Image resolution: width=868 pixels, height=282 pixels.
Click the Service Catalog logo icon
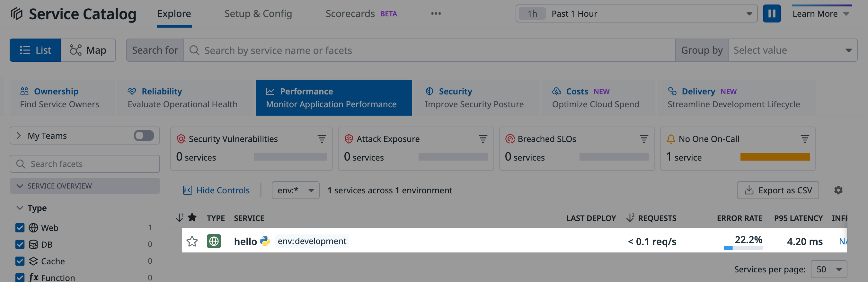16,14
